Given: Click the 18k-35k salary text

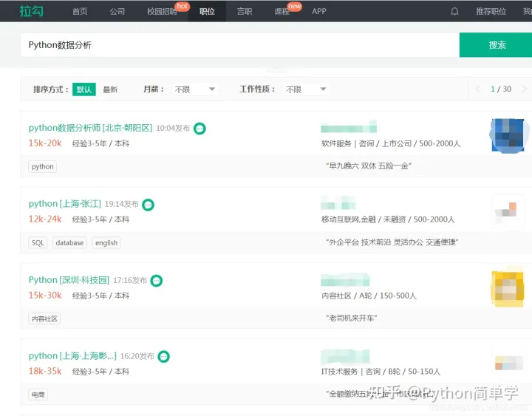Looking at the screenshot, I should (45, 371).
